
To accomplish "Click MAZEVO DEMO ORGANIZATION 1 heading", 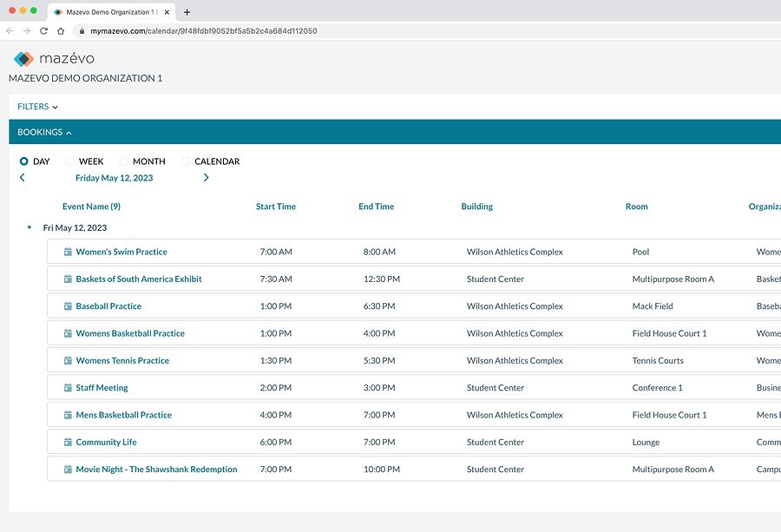I will (85, 78).
